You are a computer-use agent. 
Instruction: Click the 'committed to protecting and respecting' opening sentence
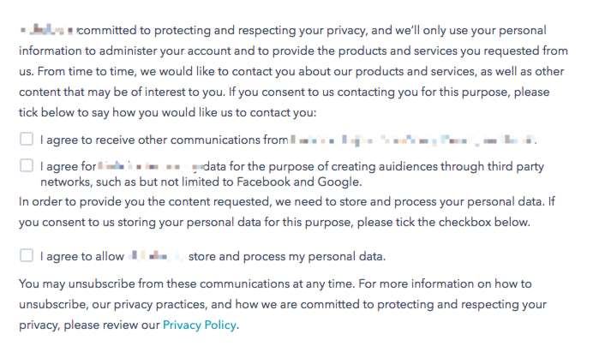pyautogui.click(x=283, y=31)
